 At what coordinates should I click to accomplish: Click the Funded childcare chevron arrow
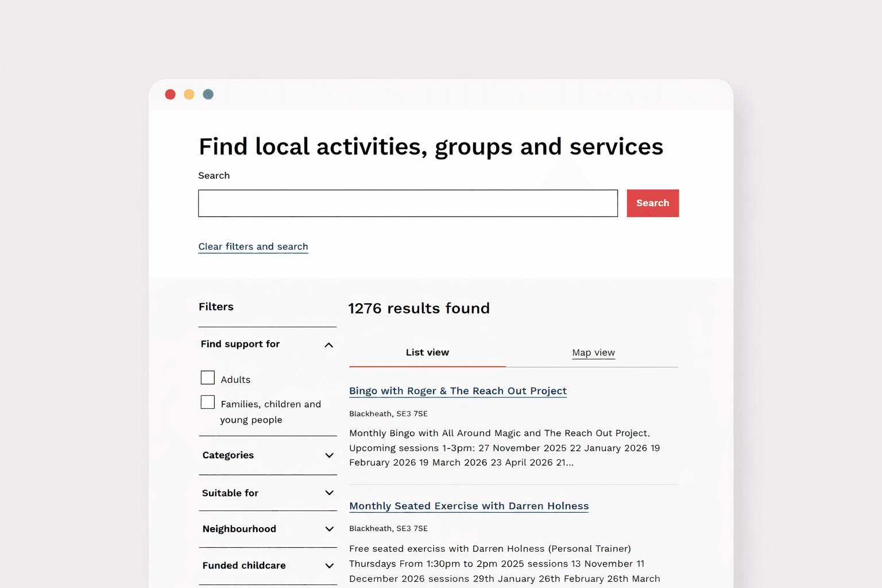point(329,566)
